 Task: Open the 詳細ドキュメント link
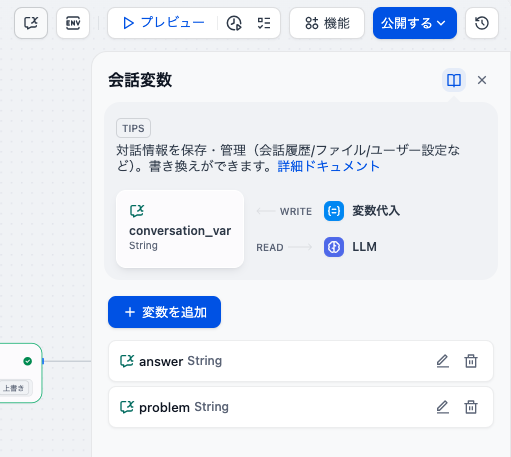329,166
